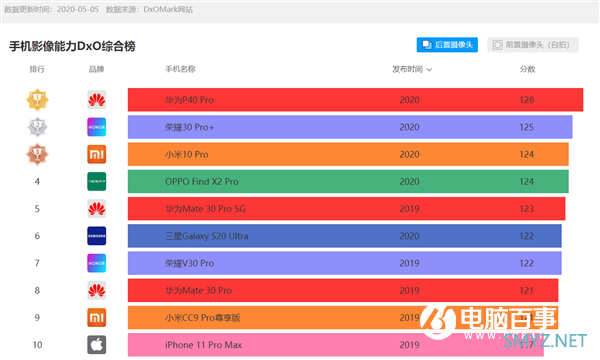
Task: Open the OPPO Find X2 Pro entry
Action: click(348, 181)
